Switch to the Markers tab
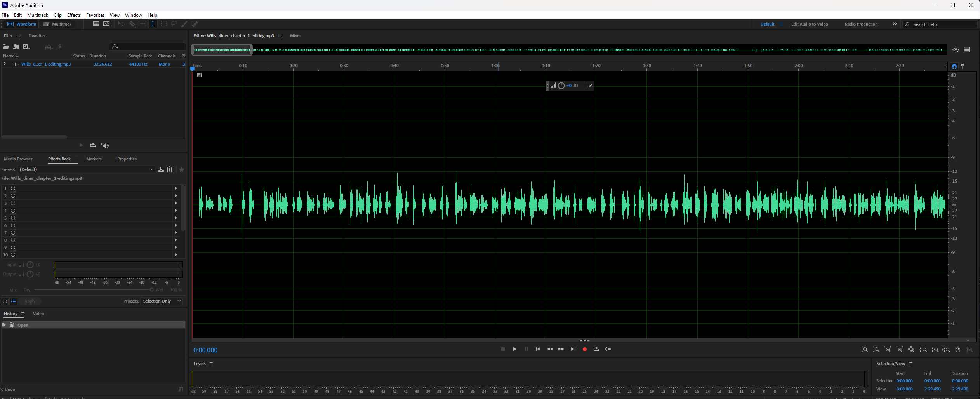980x399 pixels. (94, 159)
